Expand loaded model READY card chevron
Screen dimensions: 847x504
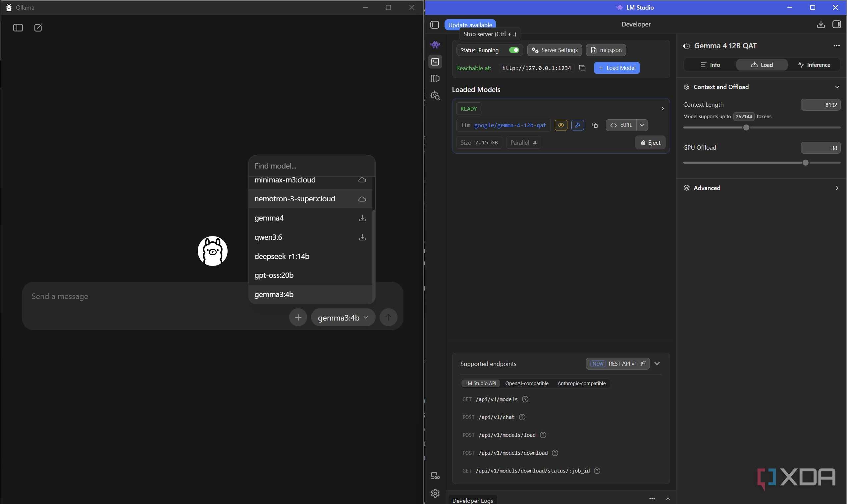pyautogui.click(x=662, y=109)
